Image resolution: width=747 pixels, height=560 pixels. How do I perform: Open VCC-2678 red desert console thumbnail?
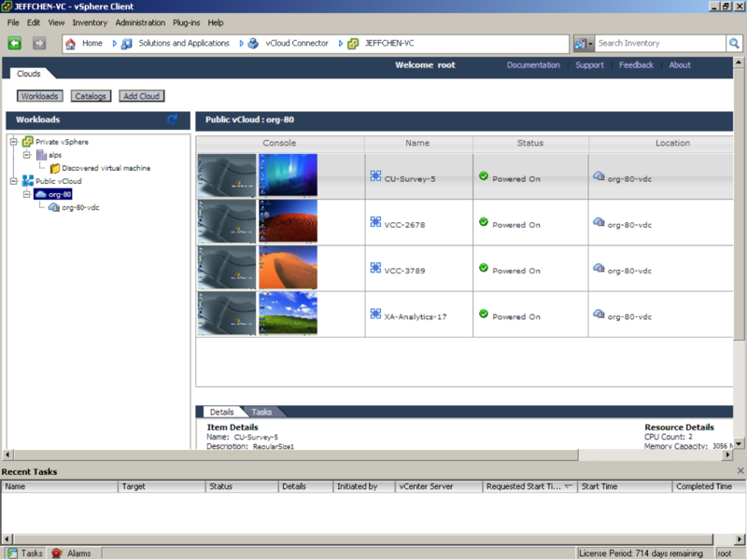coord(288,221)
